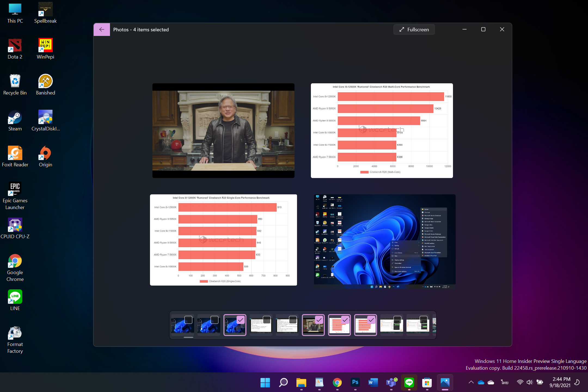Select the Dota 2 desktop icon
This screenshot has width=588, height=392.
coord(15,49)
